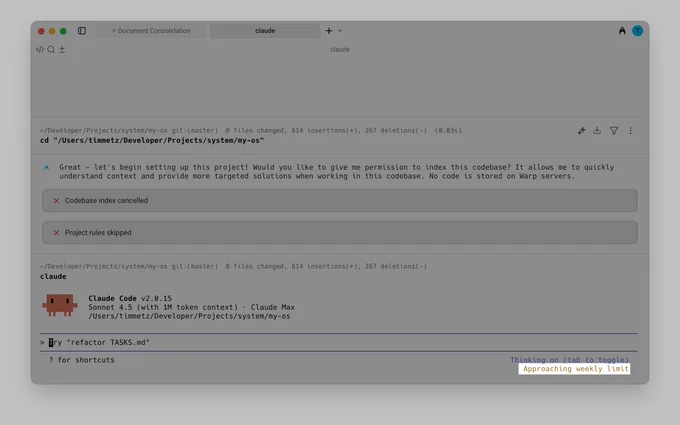The image size is (680, 425).
Task: Click the 'Approaching weekly limit' warning
Action: point(575,369)
